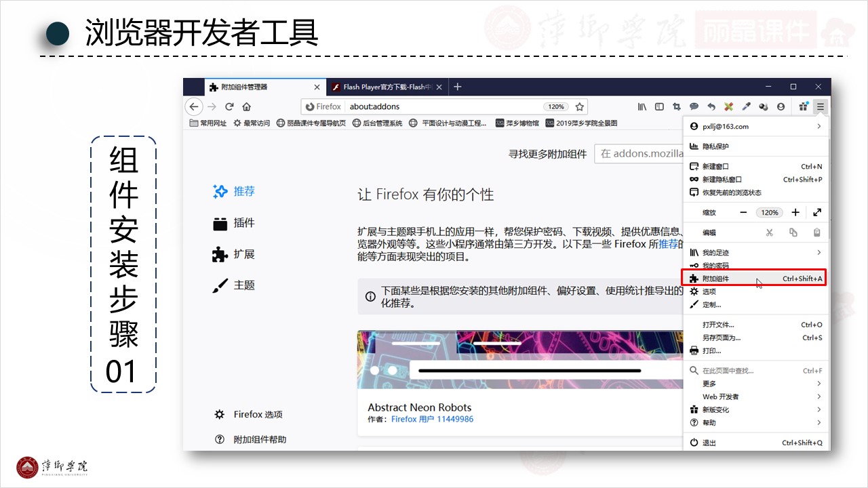Click the eyedropper toolbar icon

click(x=746, y=106)
